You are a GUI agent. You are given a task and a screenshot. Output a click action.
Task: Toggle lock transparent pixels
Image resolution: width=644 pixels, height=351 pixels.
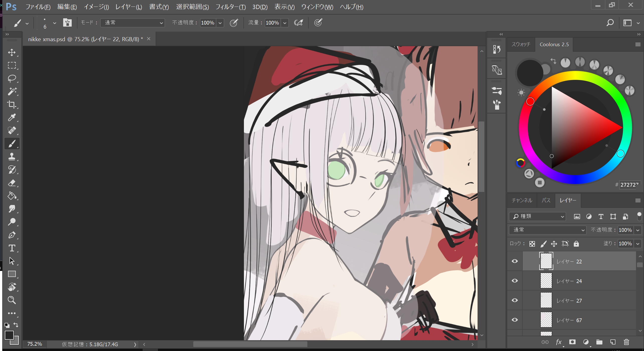click(532, 244)
